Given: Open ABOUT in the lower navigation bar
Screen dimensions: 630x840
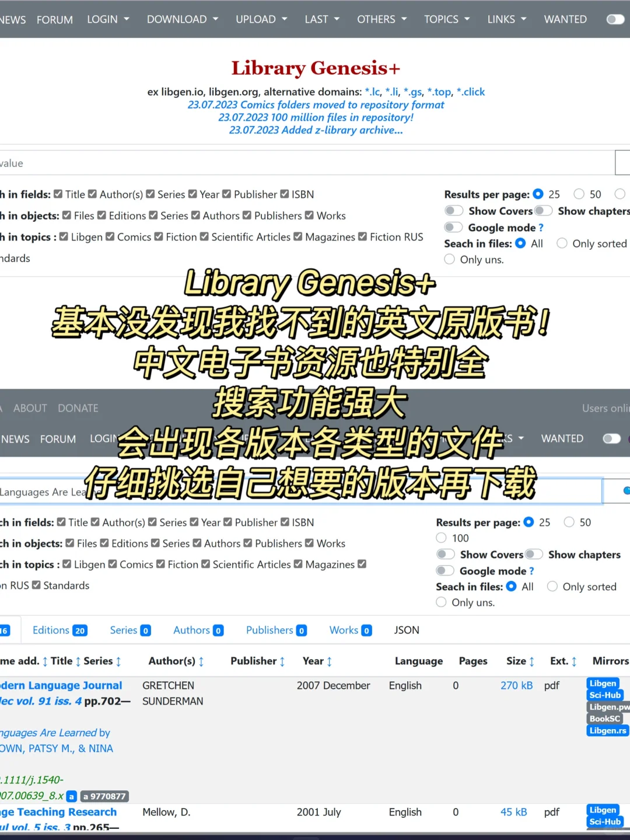Looking at the screenshot, I should click(x=30, y=408).
